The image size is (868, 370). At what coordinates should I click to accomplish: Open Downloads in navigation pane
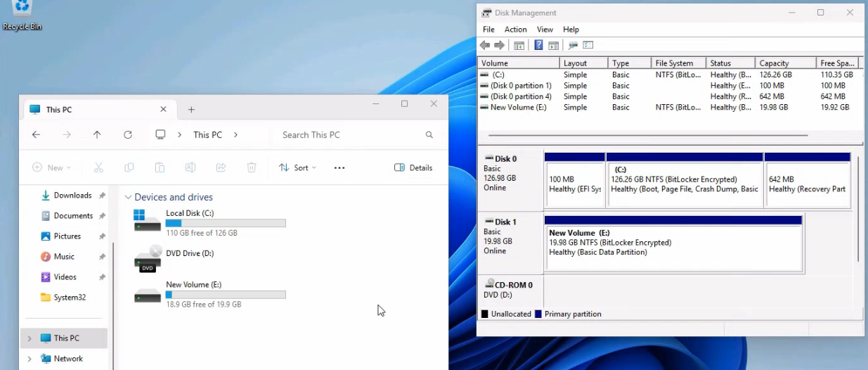[72, 196]
